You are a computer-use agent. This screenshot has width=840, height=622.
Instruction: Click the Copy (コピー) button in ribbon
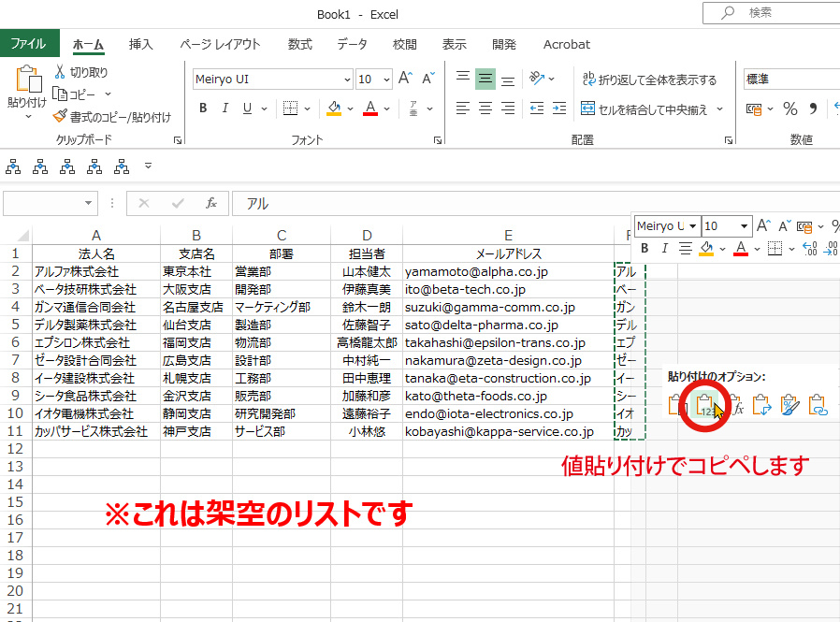pos(75,94)
